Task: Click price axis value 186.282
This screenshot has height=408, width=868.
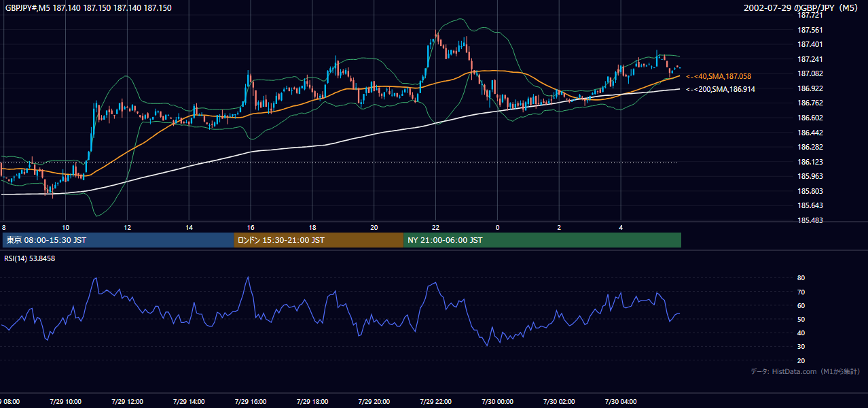Action: [810, 147]
